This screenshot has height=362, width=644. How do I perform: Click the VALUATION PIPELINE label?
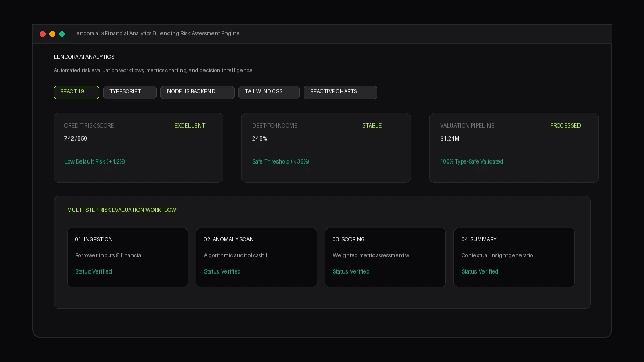pyautogui.click(x=467, y=125)
